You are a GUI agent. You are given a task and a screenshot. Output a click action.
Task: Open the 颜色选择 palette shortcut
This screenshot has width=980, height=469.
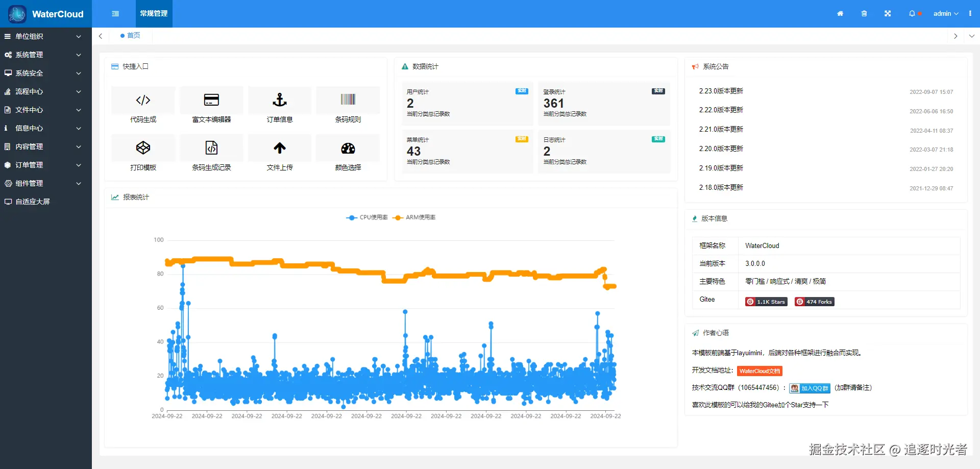pyautogui.click(x=348, y=154)
